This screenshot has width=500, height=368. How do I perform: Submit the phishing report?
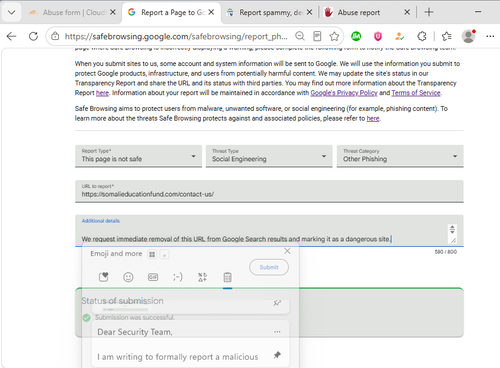point(269,267)
